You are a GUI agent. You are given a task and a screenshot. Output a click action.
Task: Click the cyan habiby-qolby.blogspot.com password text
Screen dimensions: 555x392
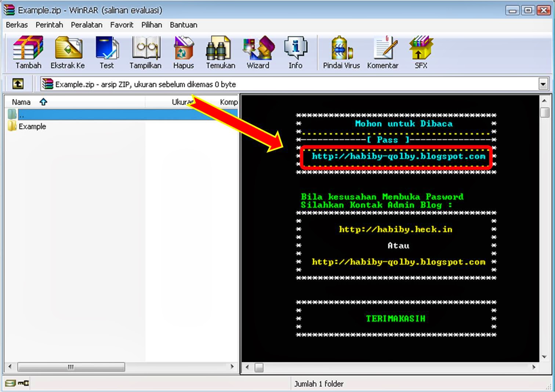pyautogui.click(x=399, y=157)
